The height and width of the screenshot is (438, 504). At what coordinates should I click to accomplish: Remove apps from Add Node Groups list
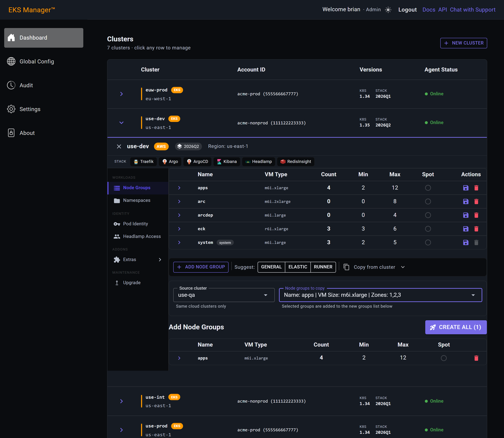point(476,358)
